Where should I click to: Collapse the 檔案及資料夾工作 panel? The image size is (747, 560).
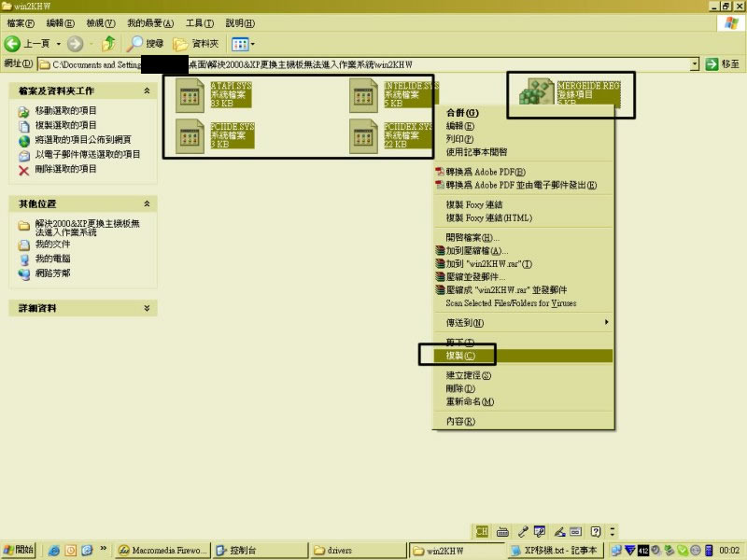pyautogui.click(x=147, y=91)
